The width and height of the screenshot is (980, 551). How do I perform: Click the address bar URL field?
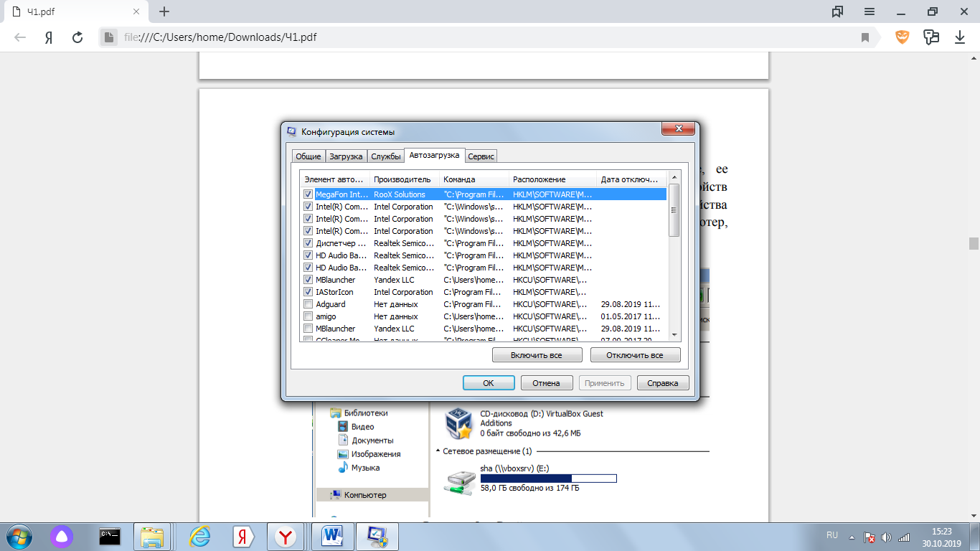[x=488, y=37]
